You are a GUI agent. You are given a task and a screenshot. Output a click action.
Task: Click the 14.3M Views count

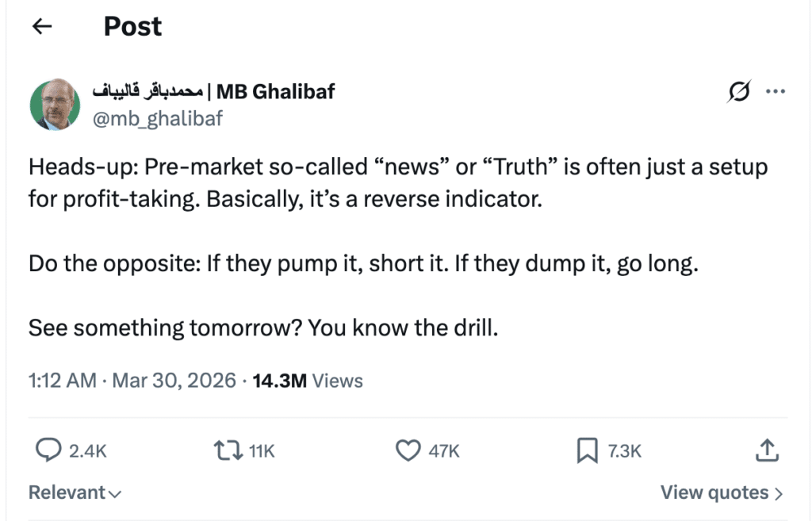pos(308,381)
